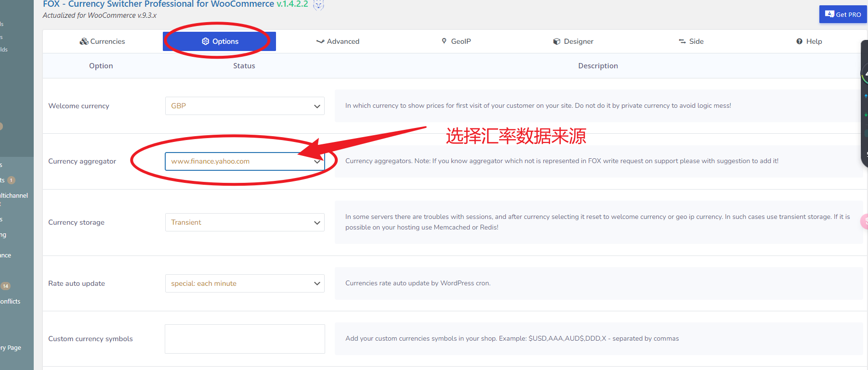Go to the GeoIP tab
The height and width of the screenshot is (370, 868).
pyautogui.click(x=456, y=41)
